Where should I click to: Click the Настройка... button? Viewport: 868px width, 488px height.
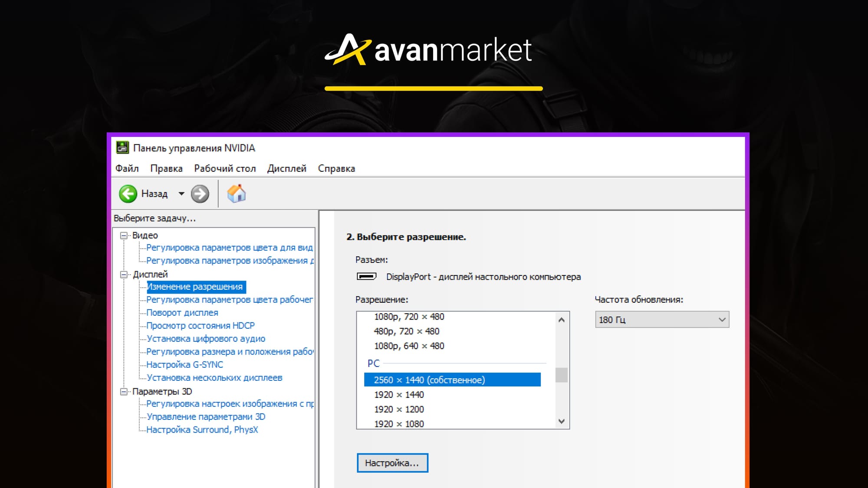(392, 463)
